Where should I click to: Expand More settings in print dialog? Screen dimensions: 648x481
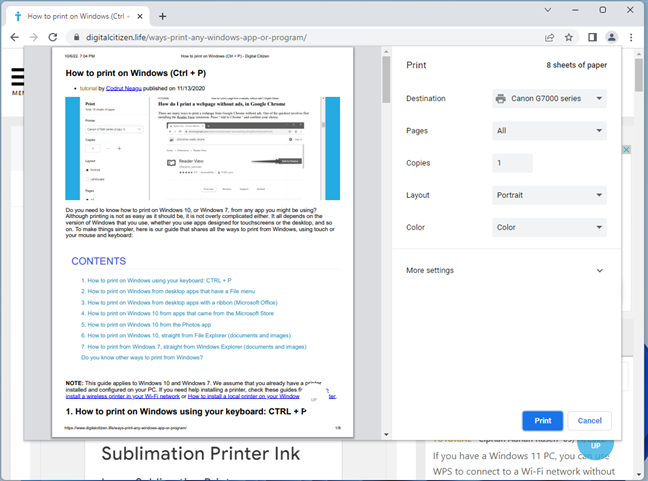(505, 270)
